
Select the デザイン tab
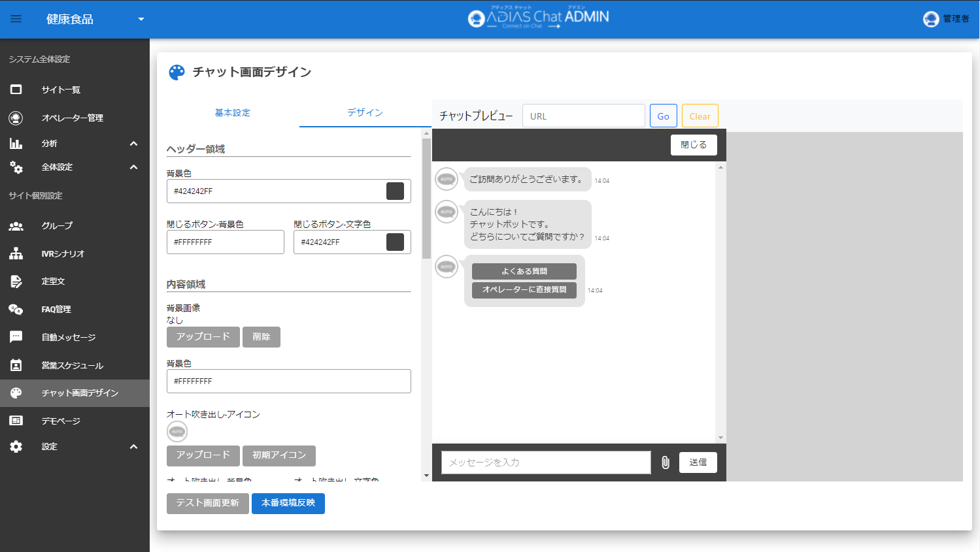tap(365, 113)
